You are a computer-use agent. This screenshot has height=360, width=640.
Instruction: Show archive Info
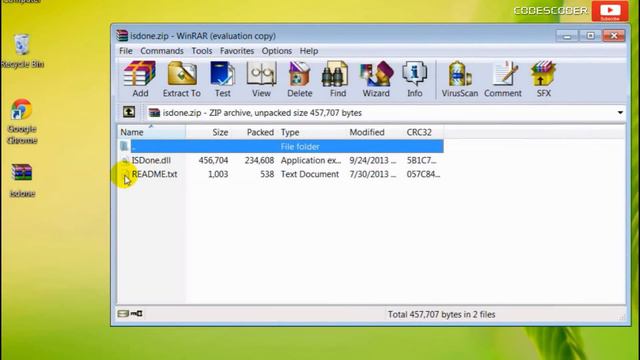(x=414, y=79)
